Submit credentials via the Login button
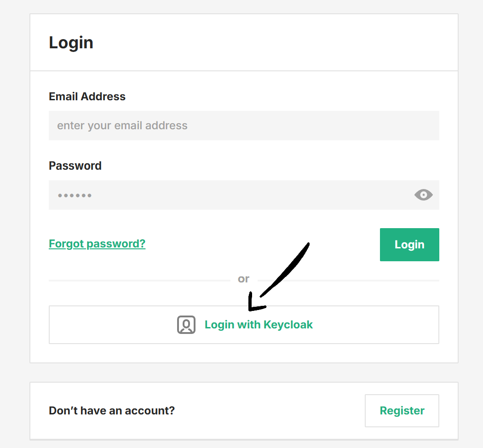Viewport: 483px width, 448px height. [409, 244]
